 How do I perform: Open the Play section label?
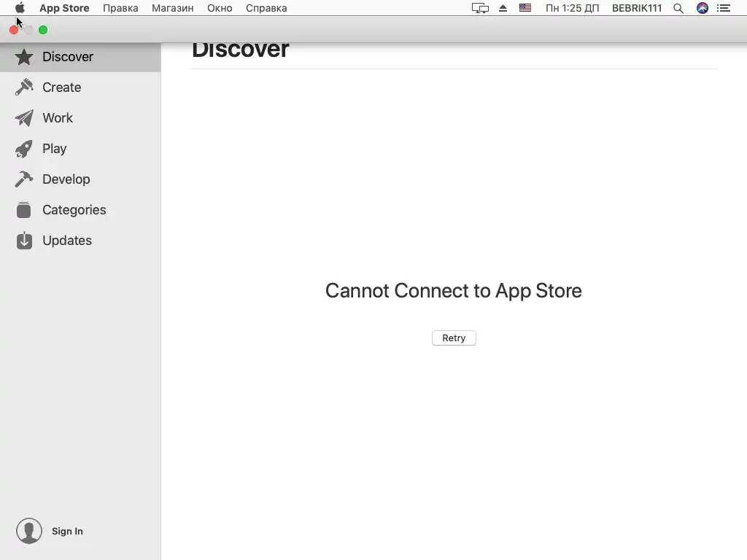(x=54, y=149)
